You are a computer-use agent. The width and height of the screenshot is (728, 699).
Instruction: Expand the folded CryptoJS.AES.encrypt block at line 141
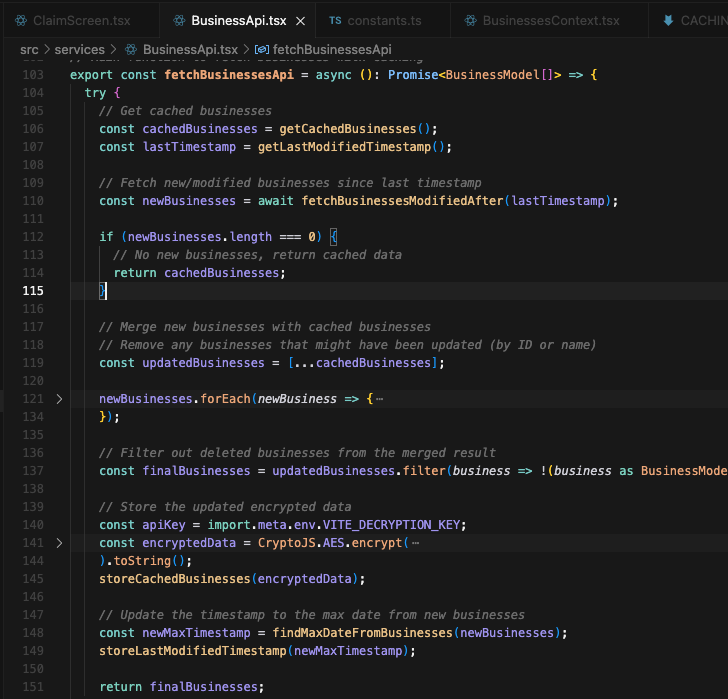pyautogui.click(x=59, y=543)
